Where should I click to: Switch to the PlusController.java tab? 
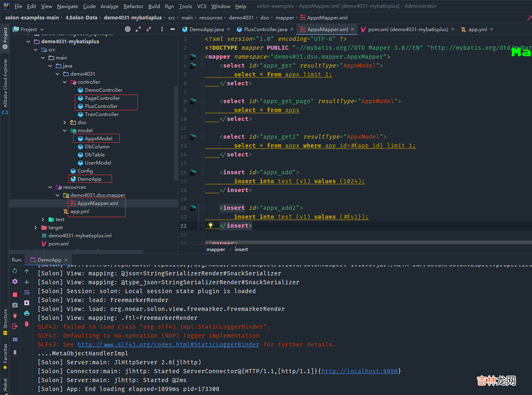click(265, 30)
